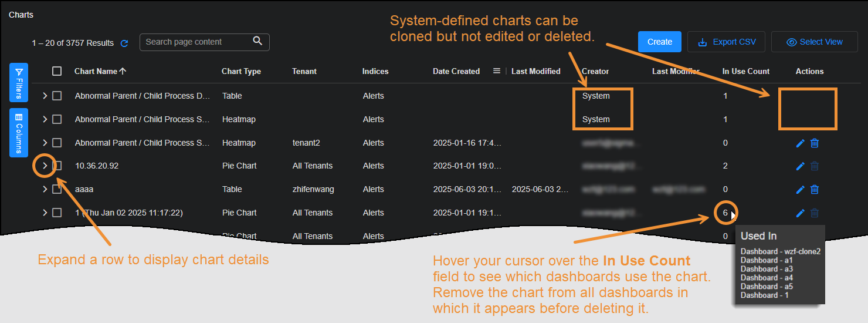The image size is (868, 323).
Task: Expand the 10.36.20.92 chart row
Action: [45, 166]
